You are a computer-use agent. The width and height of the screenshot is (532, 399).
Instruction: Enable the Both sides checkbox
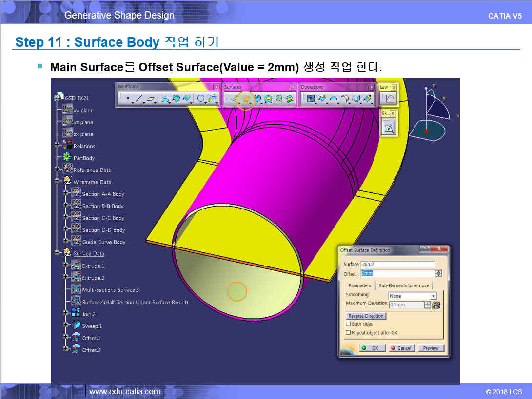[x=348, y=324]
